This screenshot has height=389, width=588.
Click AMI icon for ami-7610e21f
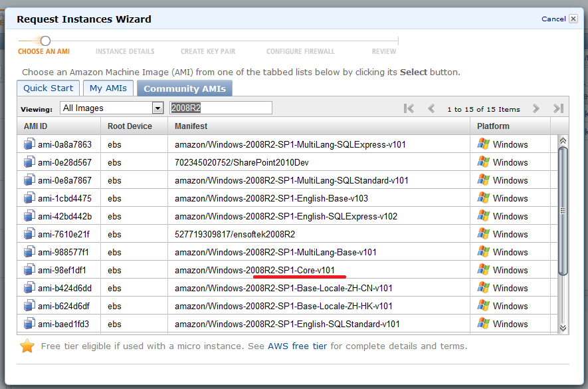click(x=30, y=234)
